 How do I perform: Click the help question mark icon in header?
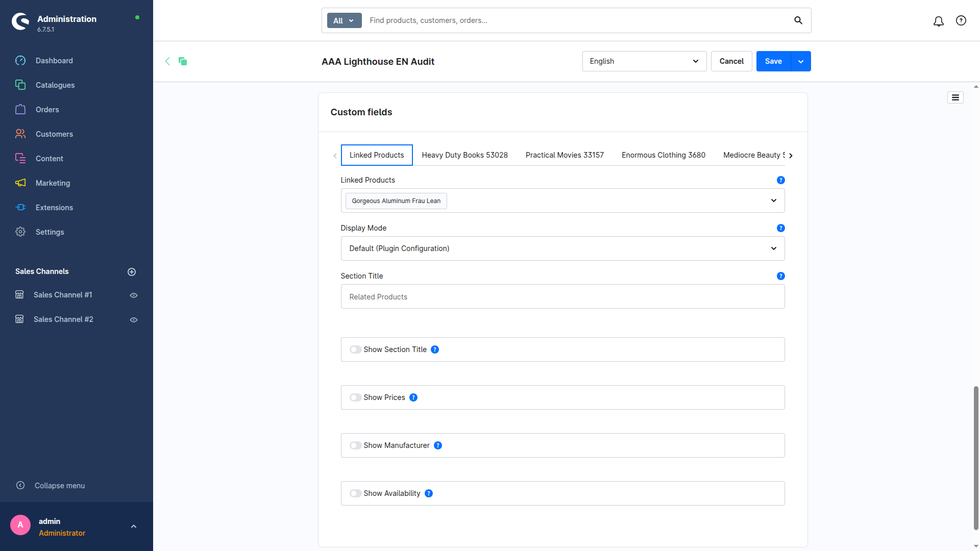tap(961, 20)
